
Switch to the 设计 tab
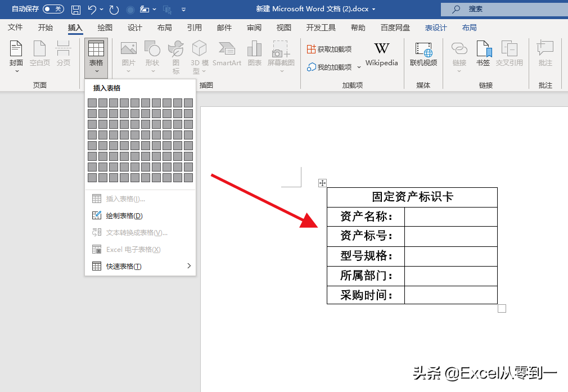click(135, 28)
